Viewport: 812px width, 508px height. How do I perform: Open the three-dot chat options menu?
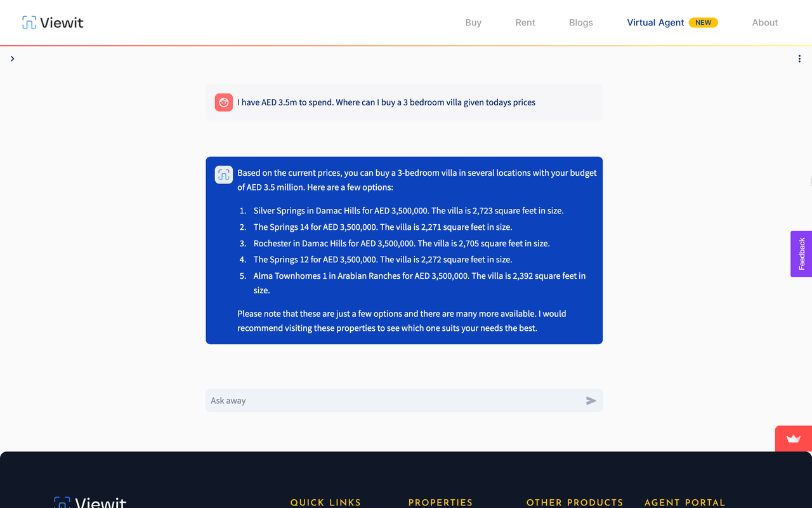pyautogui.click(x=799, y=59)
